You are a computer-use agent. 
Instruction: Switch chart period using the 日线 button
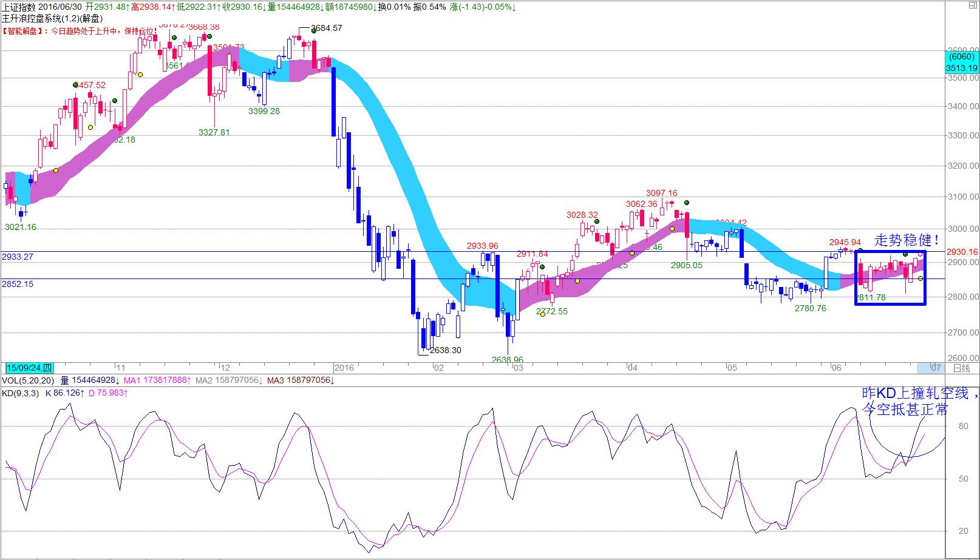coord(961,368)
